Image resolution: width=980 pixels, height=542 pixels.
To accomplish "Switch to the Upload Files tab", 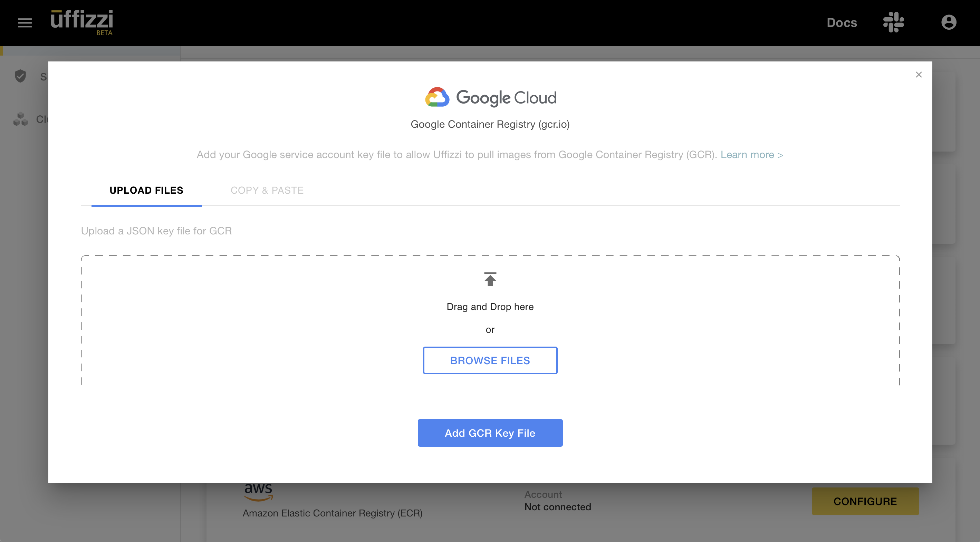I will tap(146, 190).
